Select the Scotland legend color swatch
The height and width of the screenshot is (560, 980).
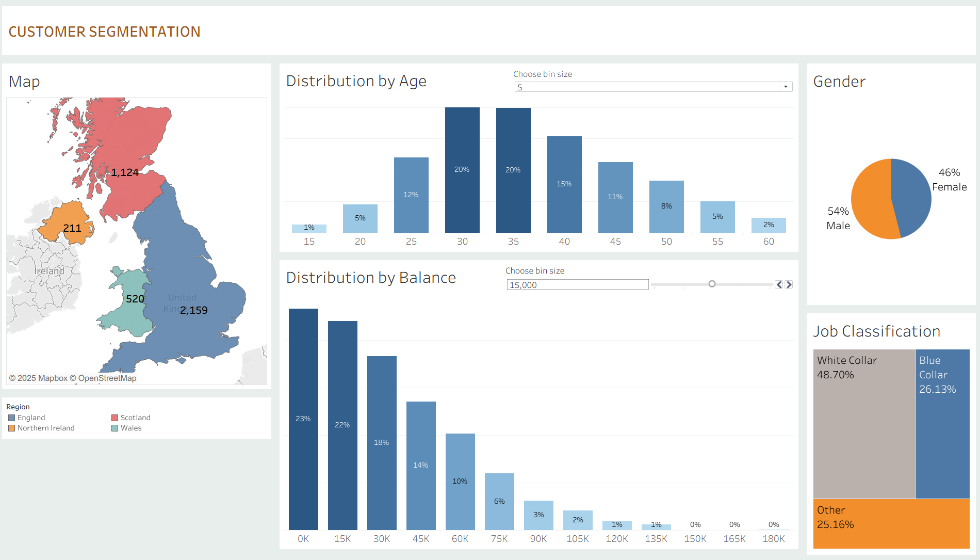[x=115, y=418]
